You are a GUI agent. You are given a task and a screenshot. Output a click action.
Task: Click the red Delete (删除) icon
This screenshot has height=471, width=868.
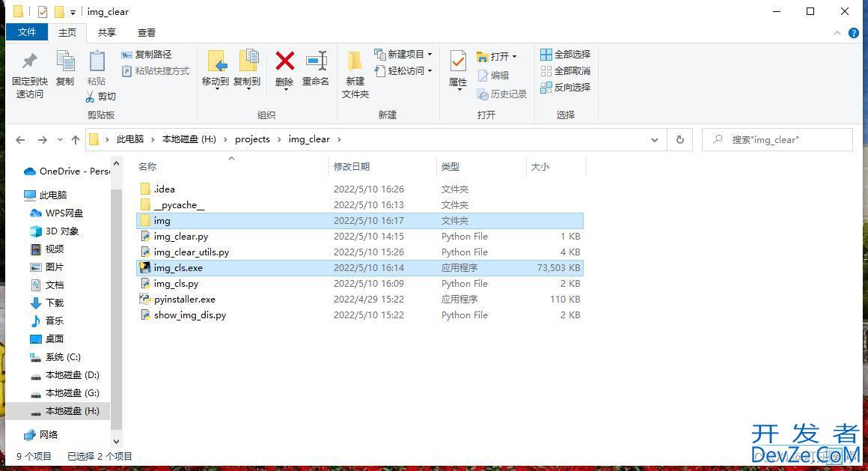point(284,61)
